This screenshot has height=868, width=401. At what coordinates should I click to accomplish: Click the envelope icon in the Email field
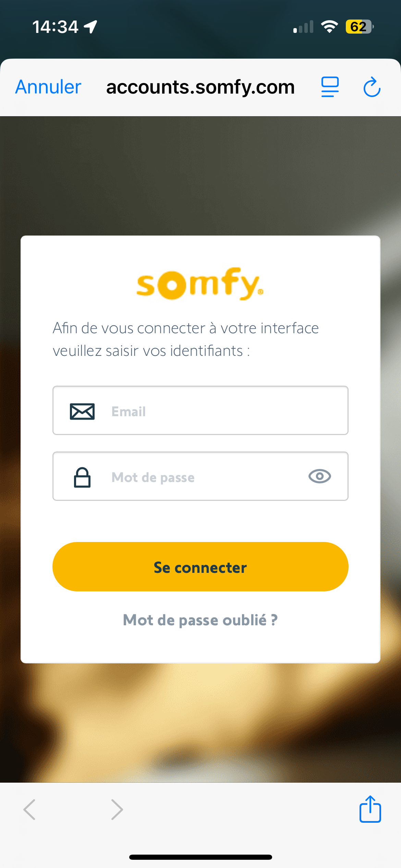pyautogui.click(x=82, y=411)
